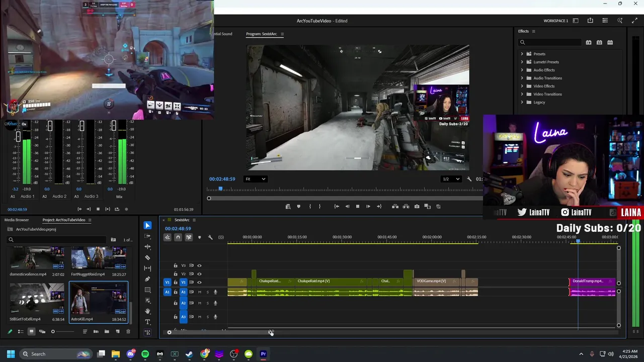Toggle Linked Selection in timeline
The width and height of the screenshot is (644, 362).
tap(189, 237)
